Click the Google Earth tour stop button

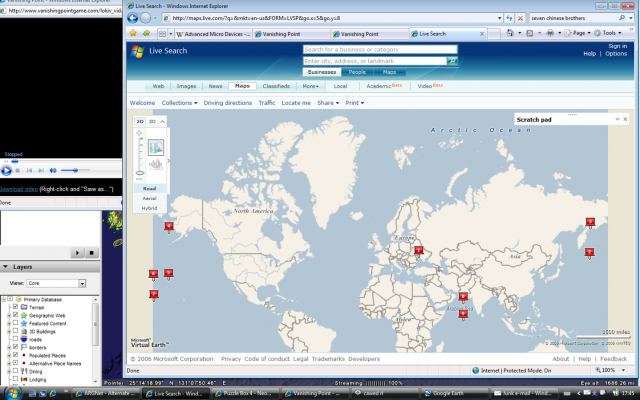point(91,253)
